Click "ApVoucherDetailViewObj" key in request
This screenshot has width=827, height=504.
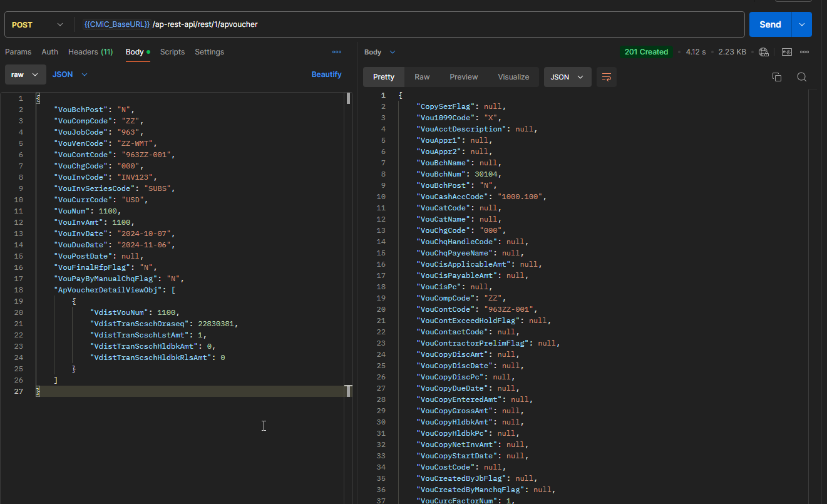108,290
